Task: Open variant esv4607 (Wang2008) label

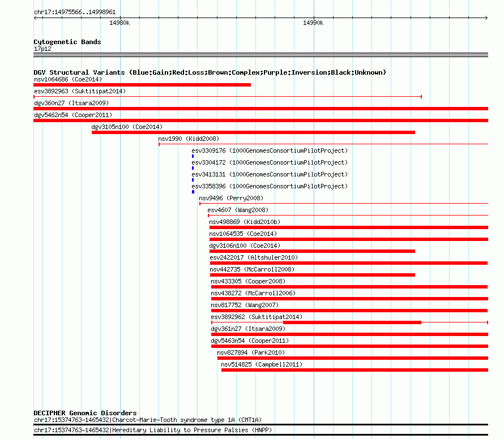Action: tap(238, 210)
